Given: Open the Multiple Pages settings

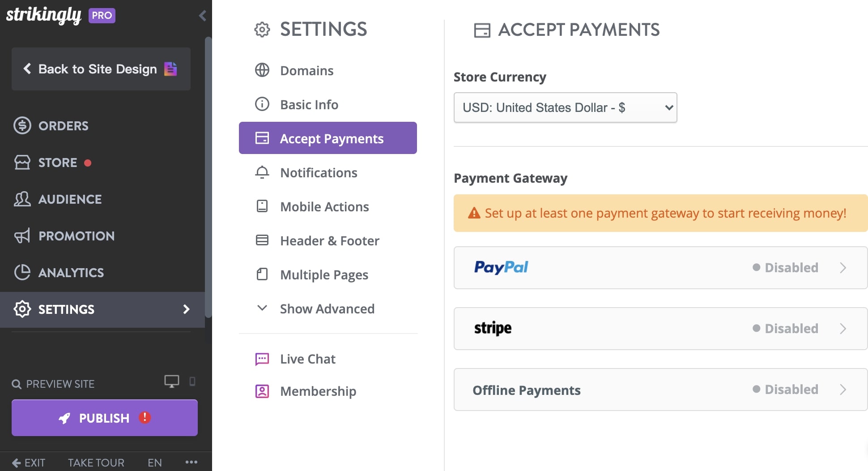Looking at the screenshot, I should pos(324,274).
